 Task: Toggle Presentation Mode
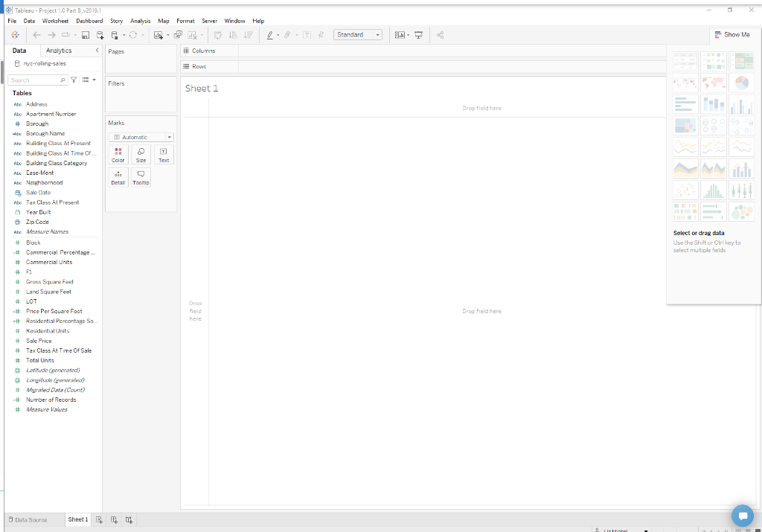click(418, 35)
